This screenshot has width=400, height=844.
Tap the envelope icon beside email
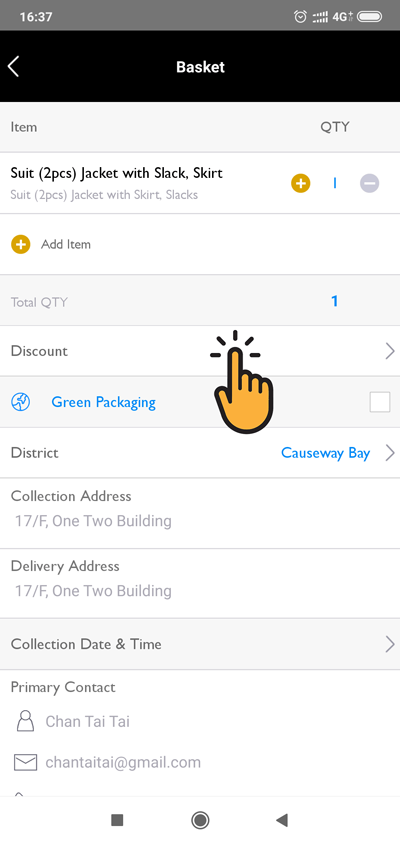coord(25,762)
